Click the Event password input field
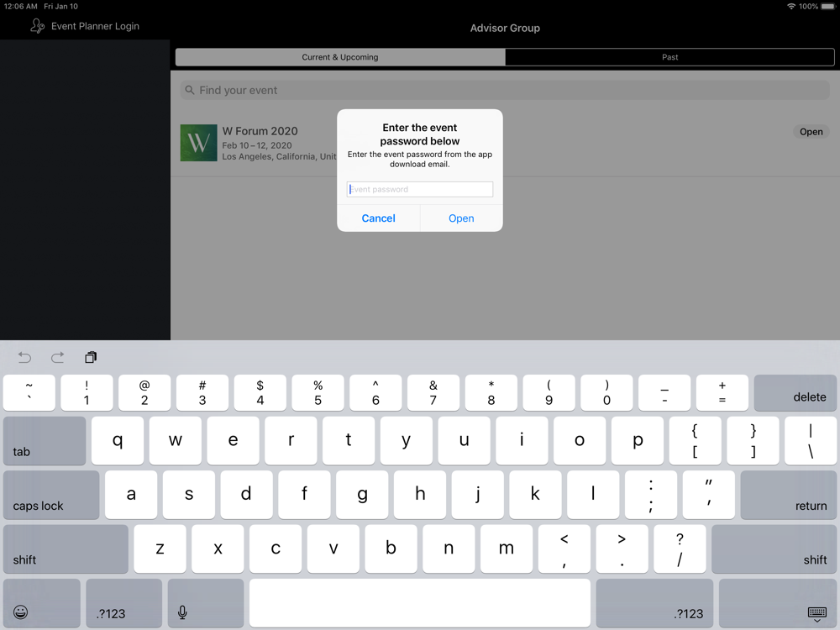 click(420, 189)
